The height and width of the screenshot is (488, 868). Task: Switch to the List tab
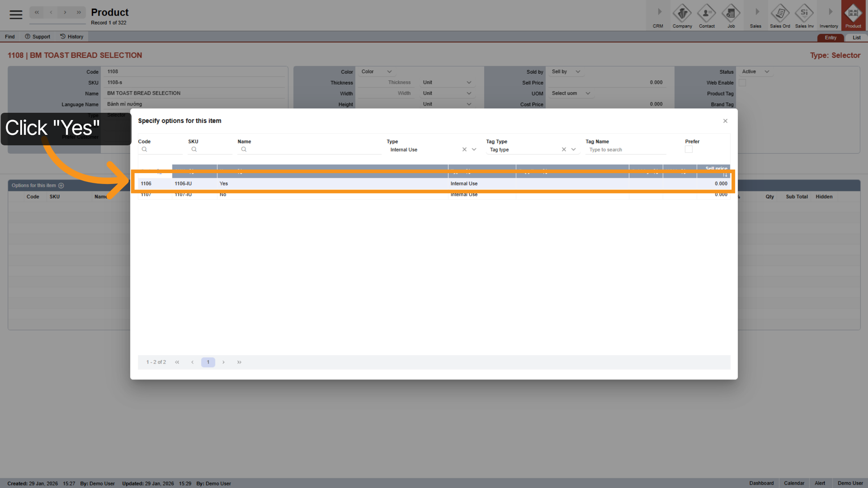pyautogui.click(x=856, y=37)
